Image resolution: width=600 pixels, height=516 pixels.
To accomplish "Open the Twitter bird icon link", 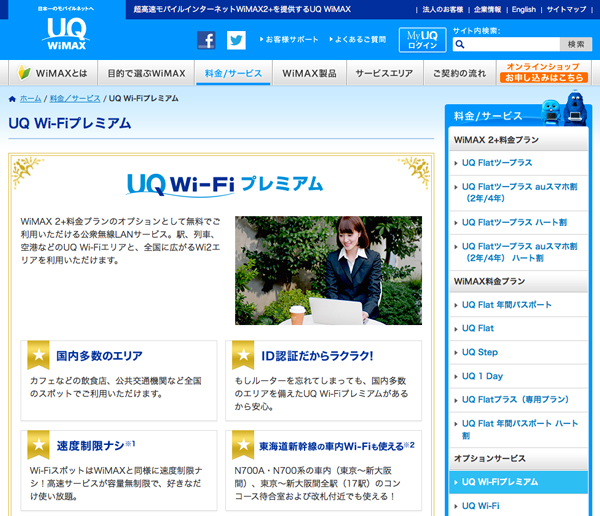I will [x=236, y=41].
